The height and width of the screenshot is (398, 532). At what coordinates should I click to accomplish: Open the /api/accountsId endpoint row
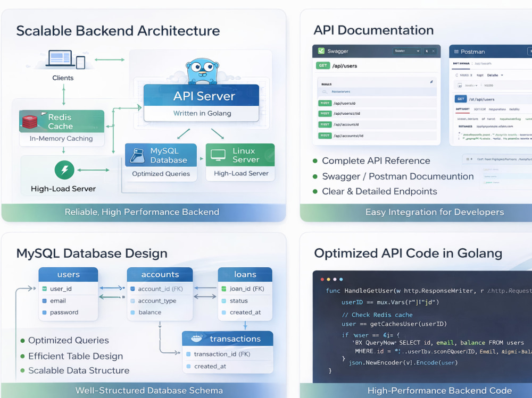click(x=377, y=124)
